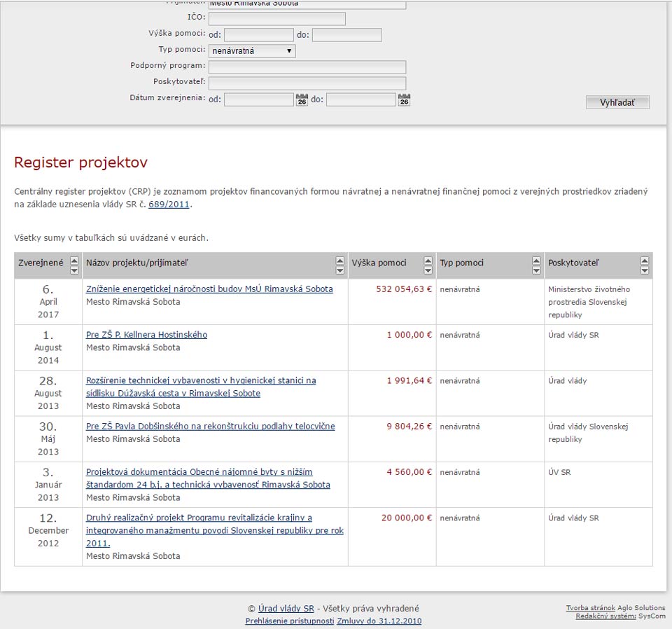
Task: Open calendar for start publication date
Action: 302,100
